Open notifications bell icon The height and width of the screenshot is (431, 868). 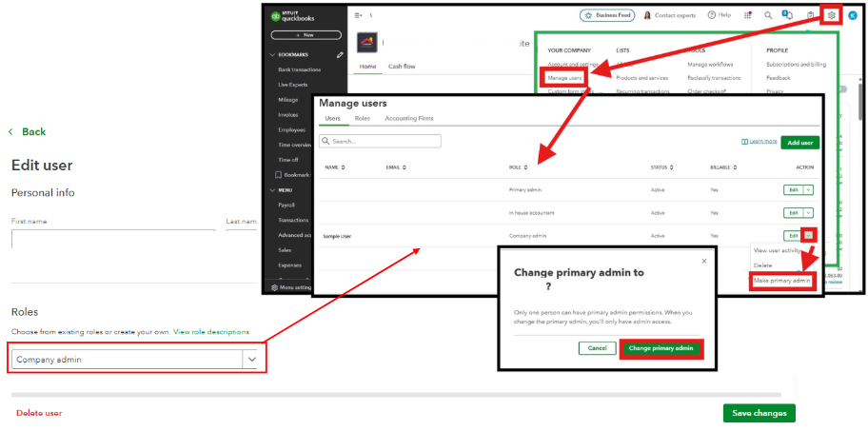(x=788, y=15)
